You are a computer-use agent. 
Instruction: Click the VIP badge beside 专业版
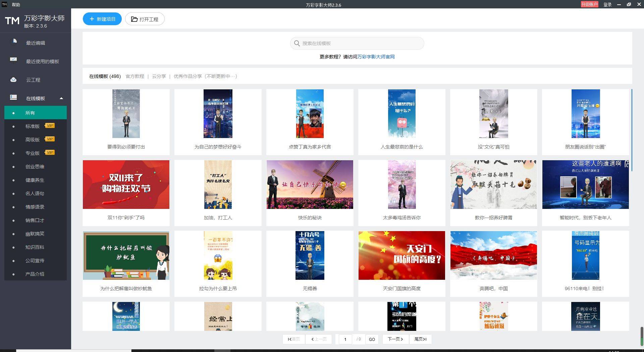click(x=50, y=152)
